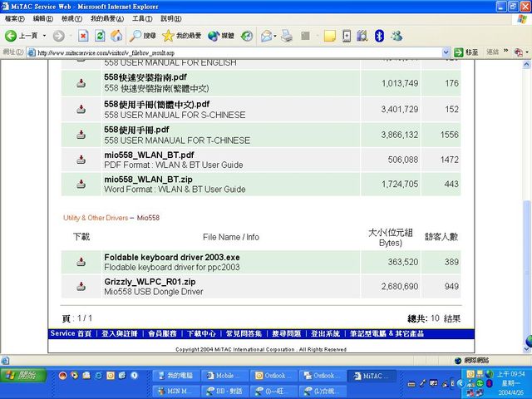Screen dimensions: 532x399
Task: Download 558使用手冊(簡體中文).pdf via its icon
Action: tap(81, 109)
